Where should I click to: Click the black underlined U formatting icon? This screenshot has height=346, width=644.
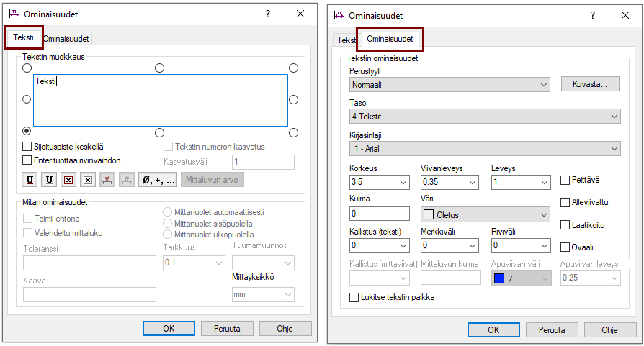(x=49, y=180)
